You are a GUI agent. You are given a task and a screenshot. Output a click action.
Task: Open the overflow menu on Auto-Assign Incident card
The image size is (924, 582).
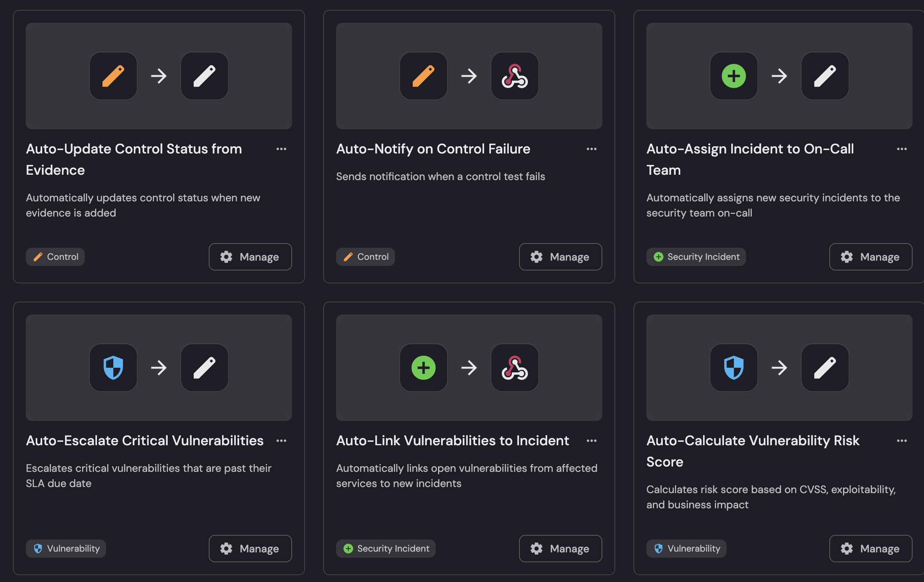click(x=902, y=149)
